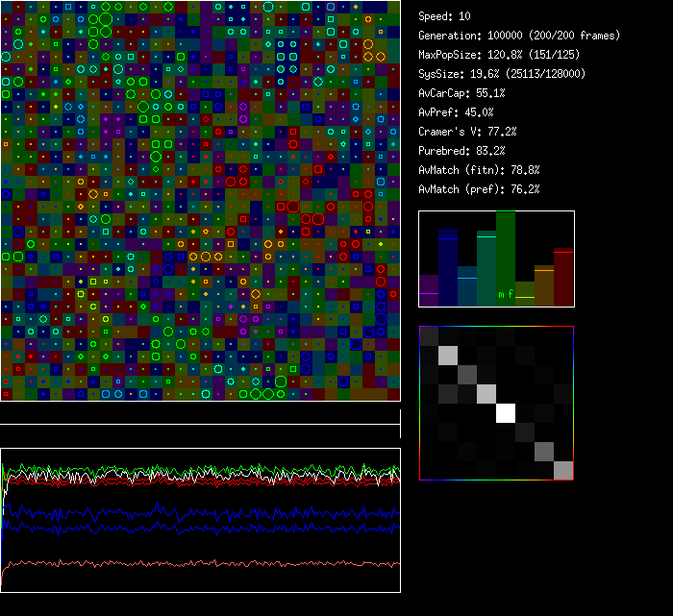
Task: Click the AvMatch (fitn) statistic
Action: click(479, 170)
